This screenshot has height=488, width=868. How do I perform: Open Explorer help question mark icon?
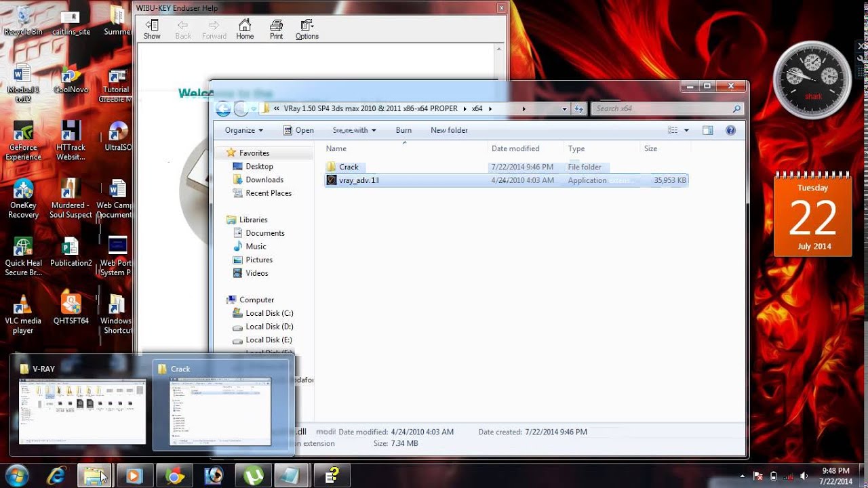[730, 130]
